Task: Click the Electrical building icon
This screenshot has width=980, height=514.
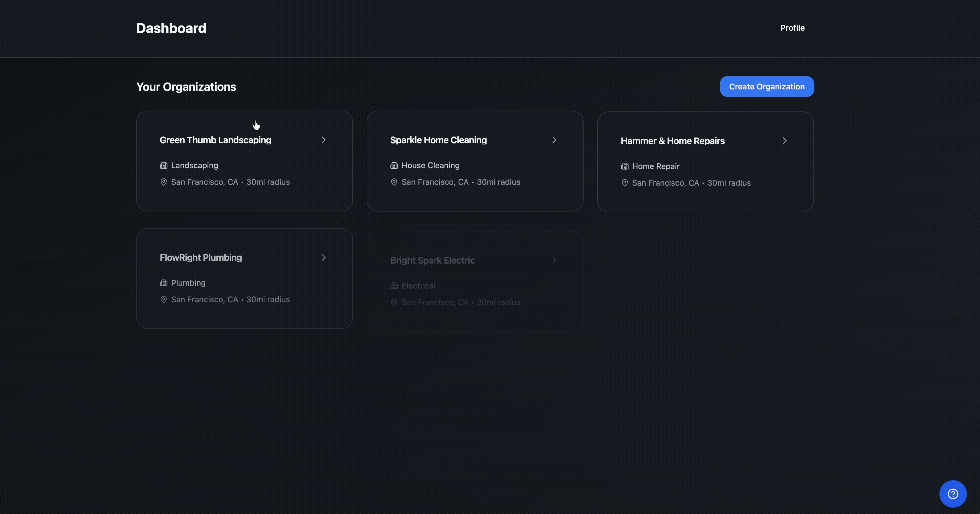Action: [x=394, y=285]
